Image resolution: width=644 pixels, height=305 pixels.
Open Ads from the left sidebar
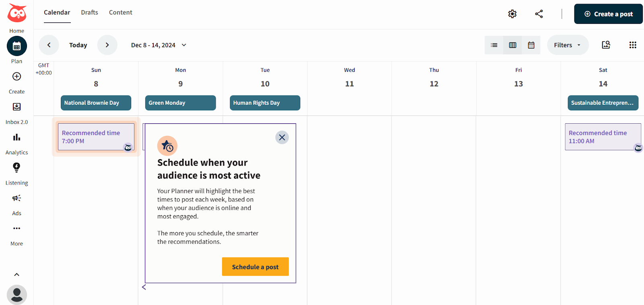pos(16,198)
